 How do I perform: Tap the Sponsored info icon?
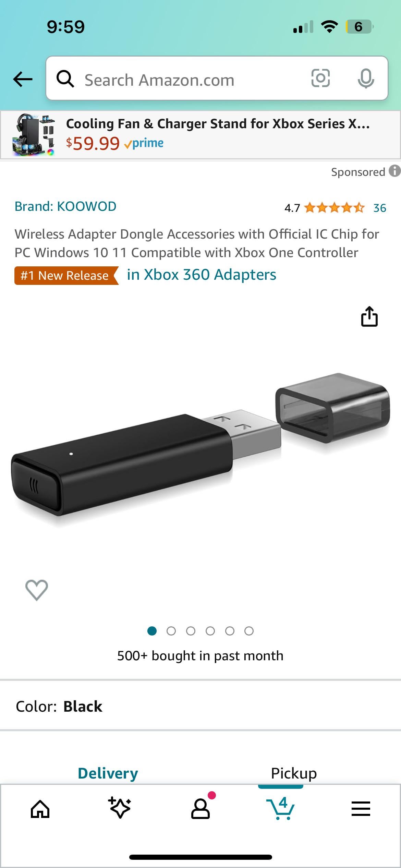395,171
